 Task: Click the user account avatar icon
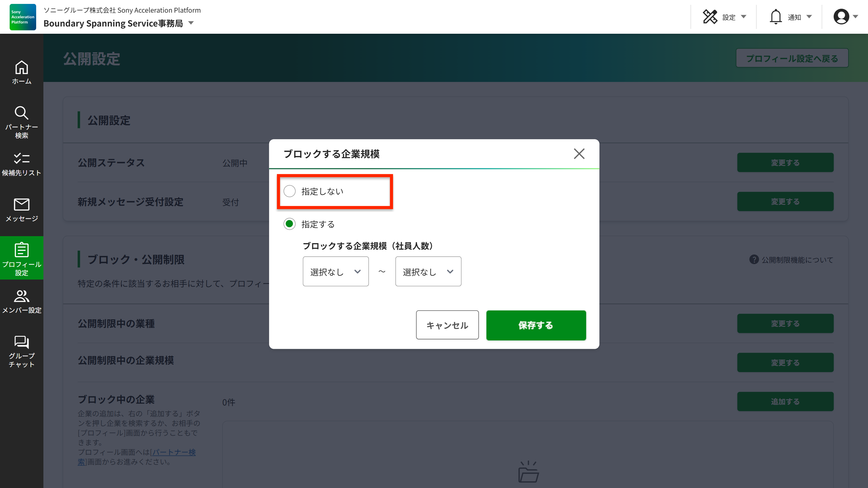click(x=841, y=17)
